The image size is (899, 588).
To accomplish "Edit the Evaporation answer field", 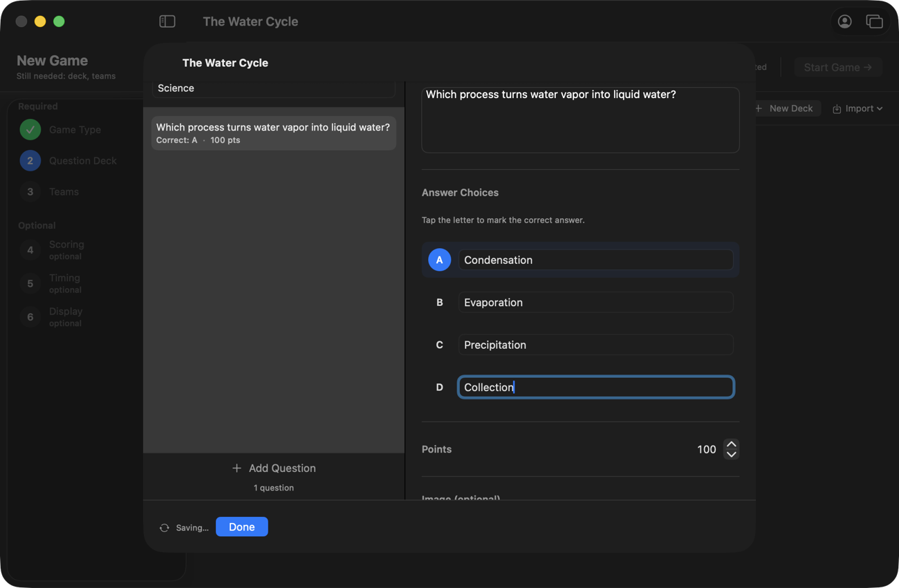I will pyautogui.click(x=595, y=303).
